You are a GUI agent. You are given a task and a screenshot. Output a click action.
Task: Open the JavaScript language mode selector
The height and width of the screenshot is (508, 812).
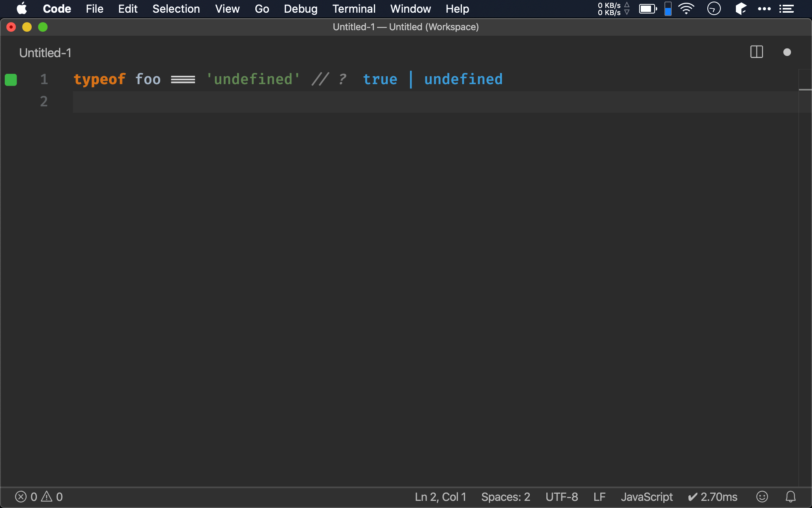pyautogui.click(x=647, y=497)
